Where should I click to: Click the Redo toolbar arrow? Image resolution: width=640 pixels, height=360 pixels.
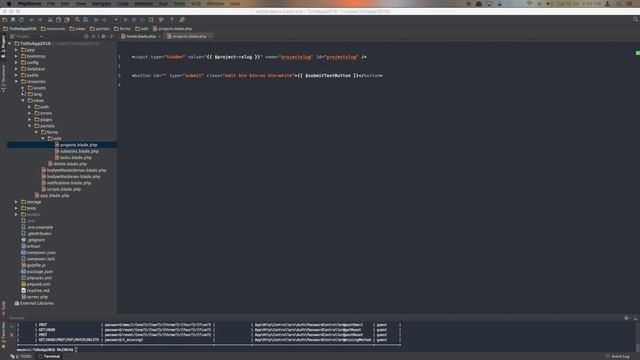[x=40, y=20]
